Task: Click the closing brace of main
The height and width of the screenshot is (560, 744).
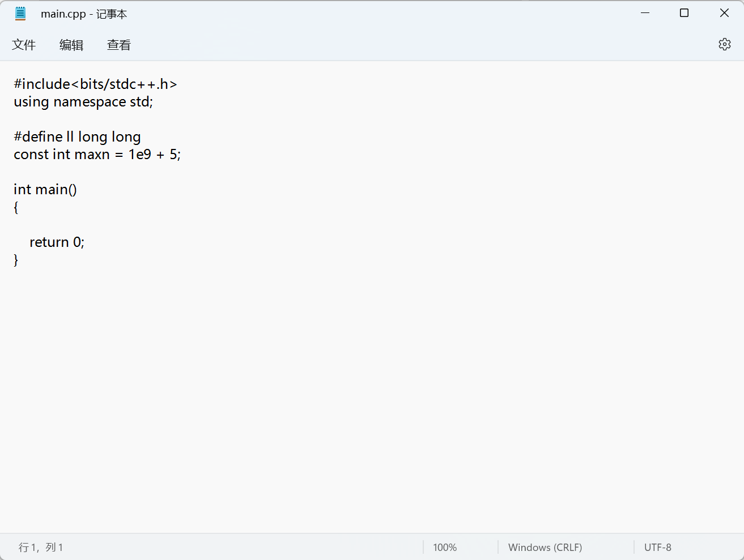Action: (16, 259)
